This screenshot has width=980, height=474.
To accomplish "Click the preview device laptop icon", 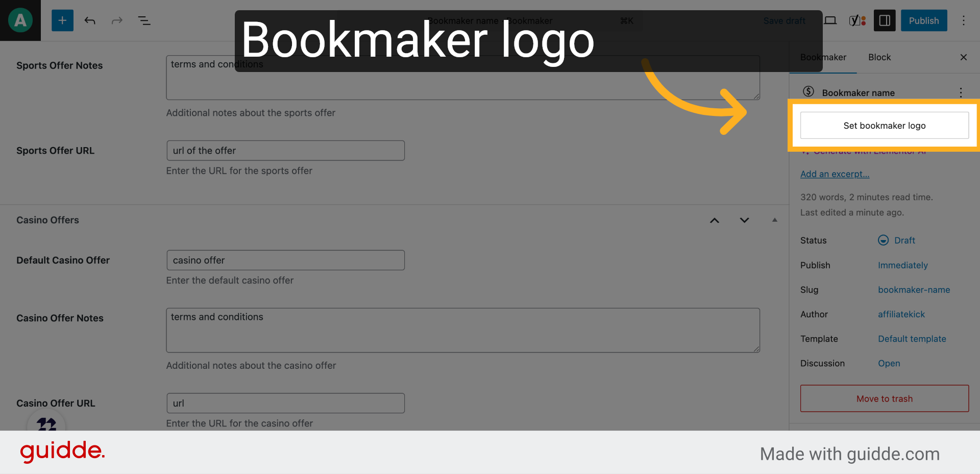I will click(830, 20).
